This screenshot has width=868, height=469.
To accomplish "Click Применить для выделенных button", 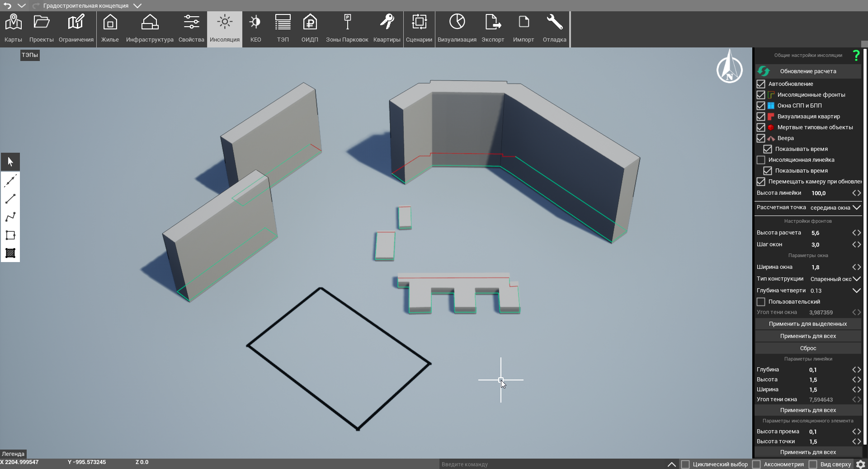I will click(x=808, y=324).
